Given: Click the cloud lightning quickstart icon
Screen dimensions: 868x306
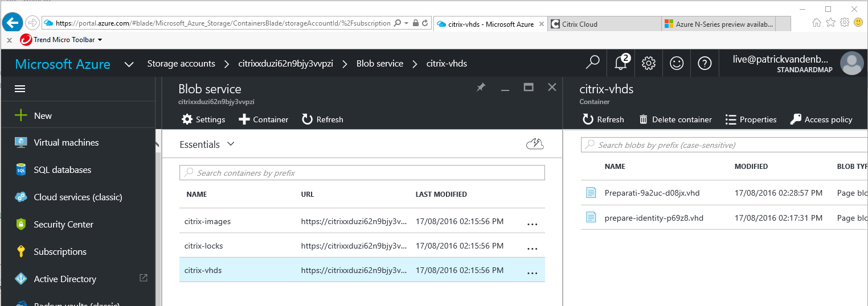Looking at the screenshot, I should (x=535, y=144).
